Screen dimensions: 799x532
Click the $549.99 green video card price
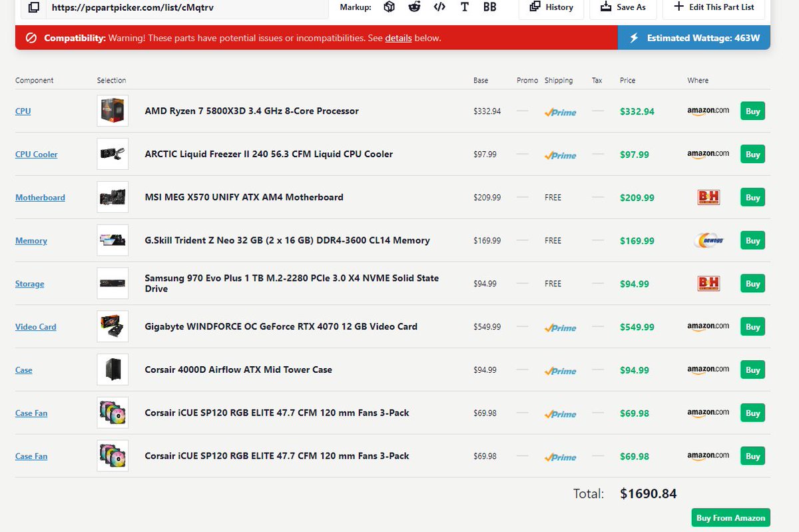tap(637, 327)
